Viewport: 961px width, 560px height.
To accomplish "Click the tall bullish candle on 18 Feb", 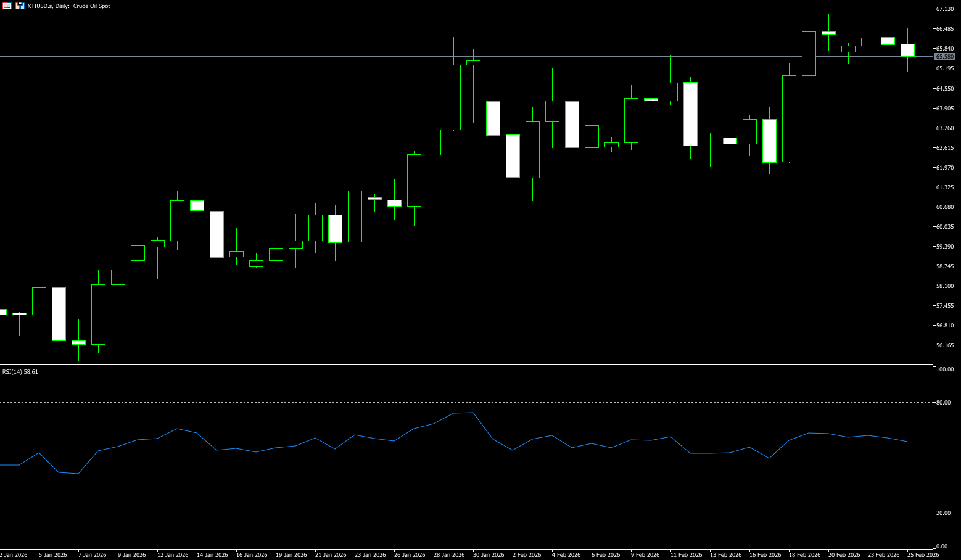I will (789, 118).
